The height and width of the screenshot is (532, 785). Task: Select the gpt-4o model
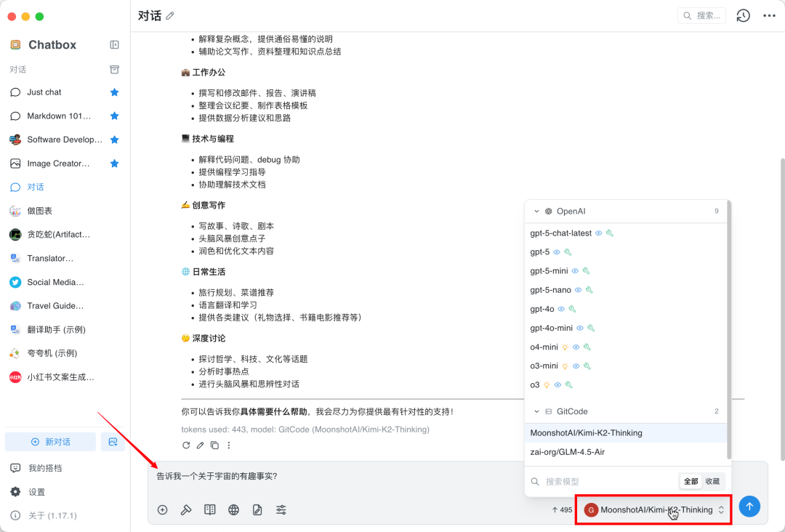pyautogui.click(x=626, y=309)
